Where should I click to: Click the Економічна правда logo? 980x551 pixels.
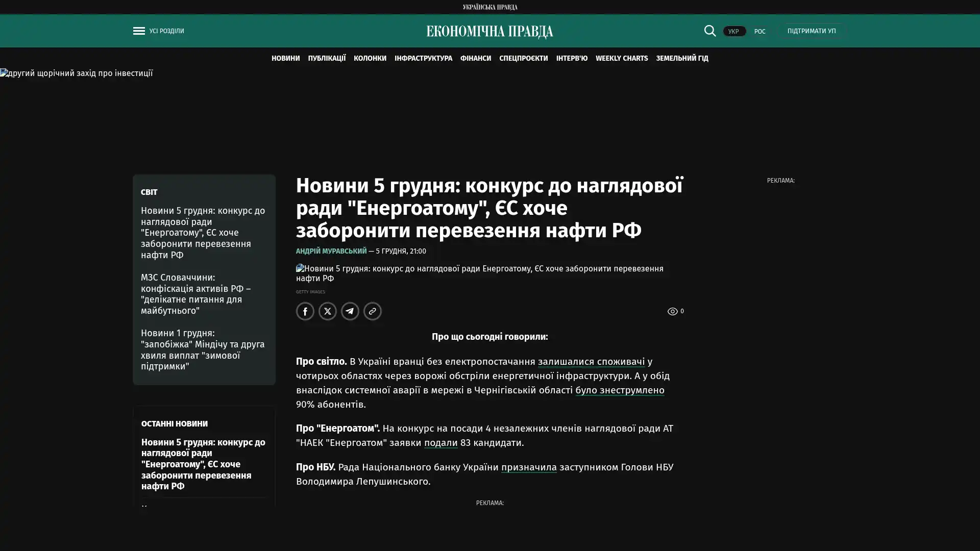click(489, 32)
